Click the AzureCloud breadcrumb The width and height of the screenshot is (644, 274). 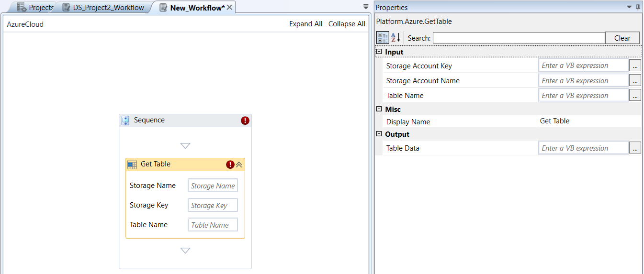coord(25,24)
